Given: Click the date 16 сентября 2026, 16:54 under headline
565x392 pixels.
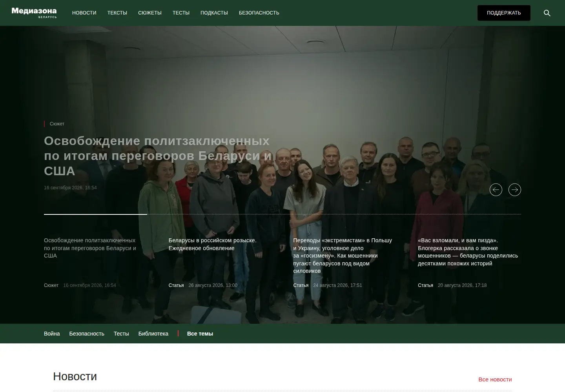Looking at the screenshot, I should (70, 188).
